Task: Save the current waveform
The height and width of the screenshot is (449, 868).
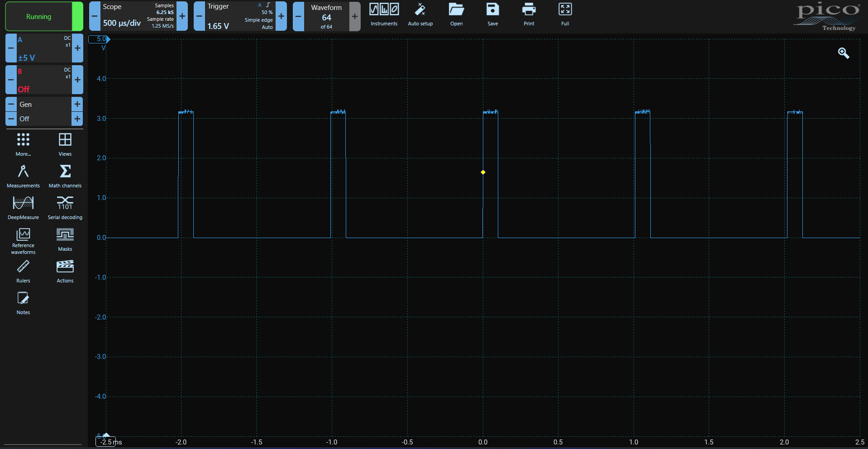Action: (492, 14)
